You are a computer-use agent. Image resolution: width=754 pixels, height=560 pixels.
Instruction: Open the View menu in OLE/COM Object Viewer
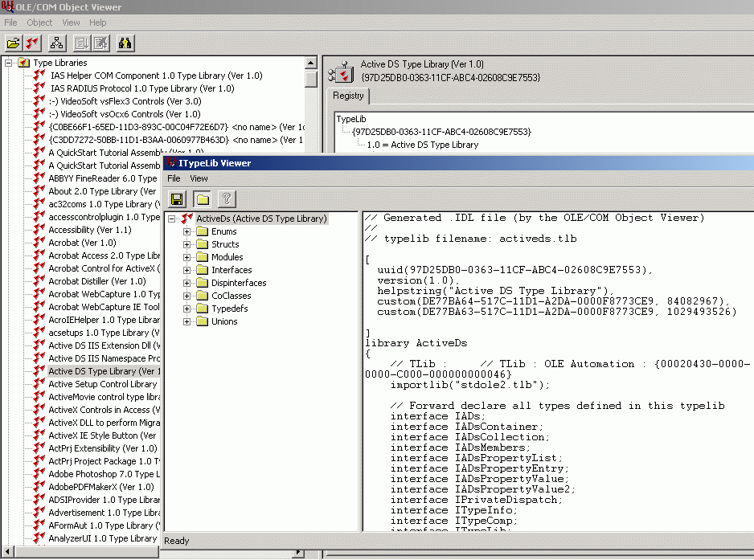(x=71, y=22)
